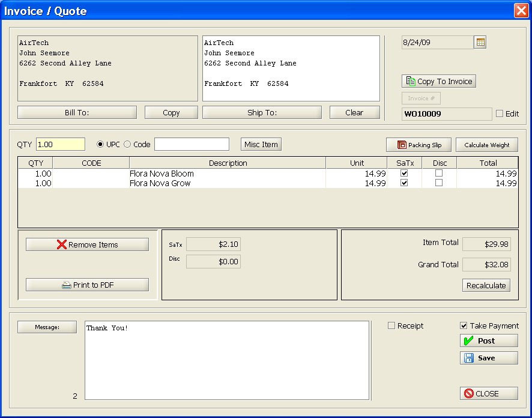Open the Packing Slip
532x418 pixels.
(x=419, y=145)
